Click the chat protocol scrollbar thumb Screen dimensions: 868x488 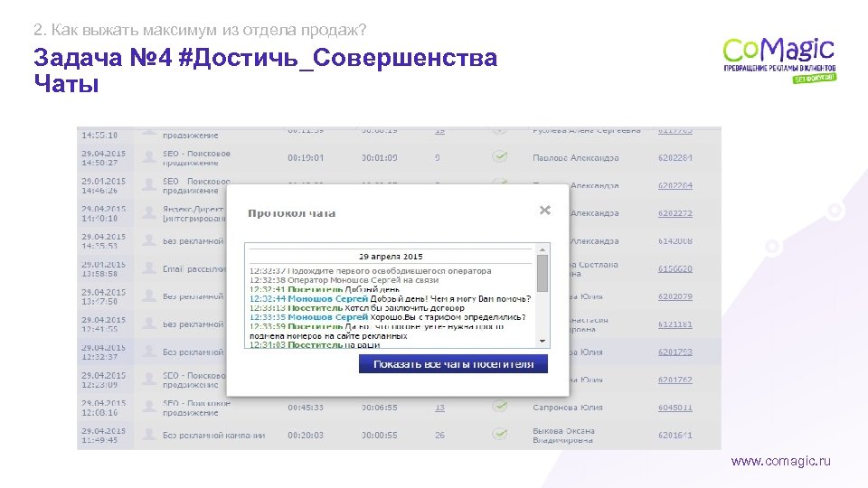542,273
